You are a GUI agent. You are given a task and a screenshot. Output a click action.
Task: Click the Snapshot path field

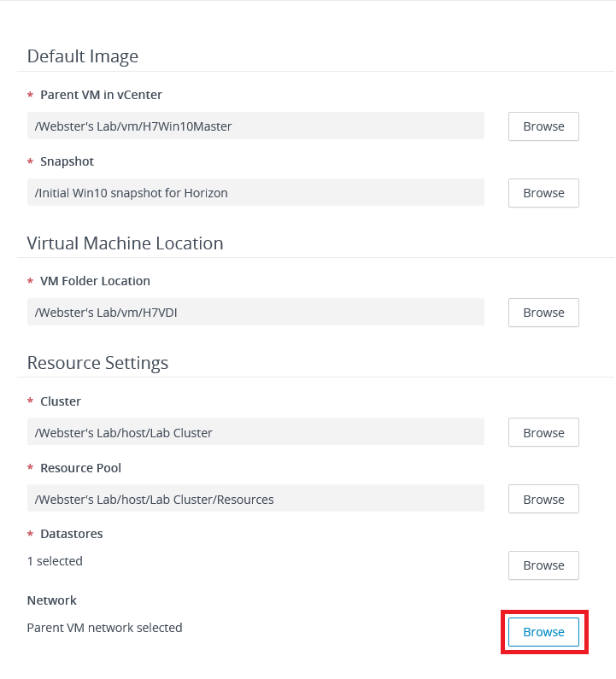[x=255, y=193]
